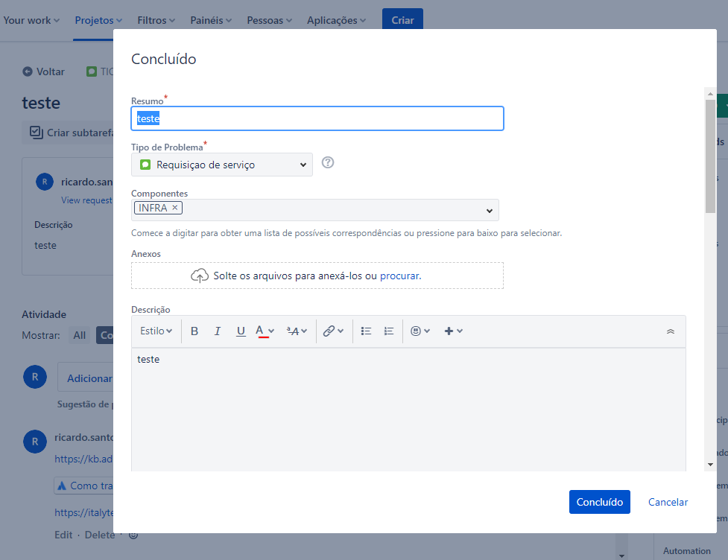Collapse the description editor toolbar
The height and width of the screenshot is (560, 728).
click(671, 331)
